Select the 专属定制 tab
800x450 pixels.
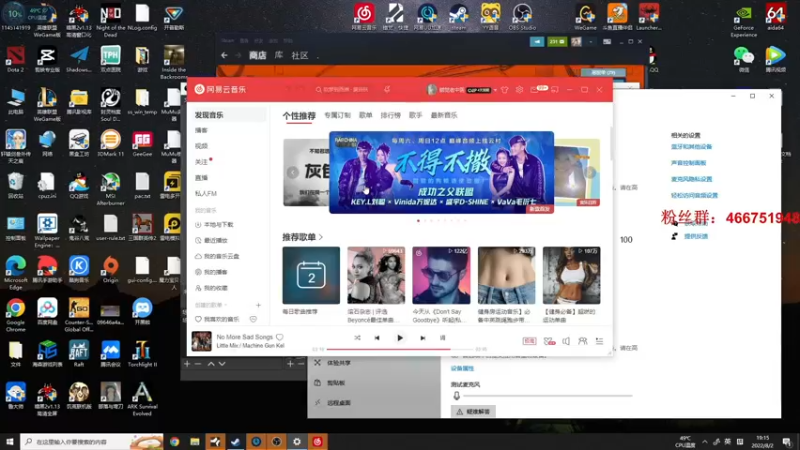point(337,115)
